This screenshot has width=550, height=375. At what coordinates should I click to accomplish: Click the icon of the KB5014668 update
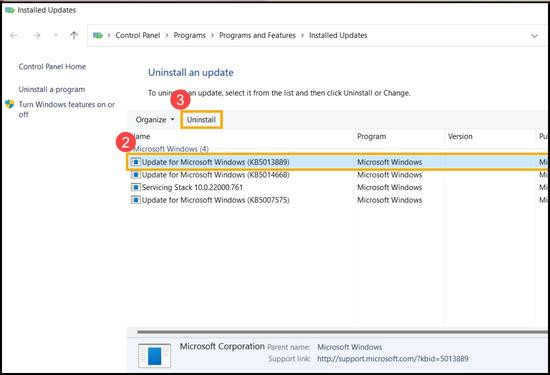tap(135, 175)
